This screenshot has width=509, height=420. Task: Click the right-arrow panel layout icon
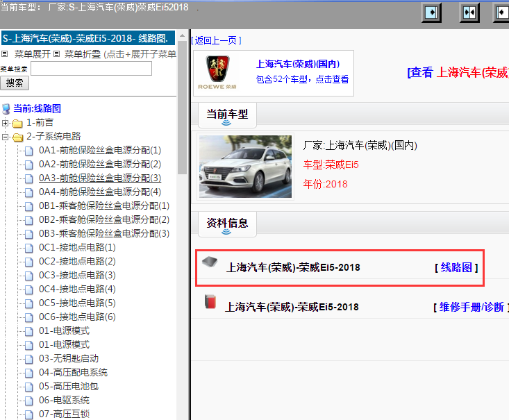click(431, 12)
